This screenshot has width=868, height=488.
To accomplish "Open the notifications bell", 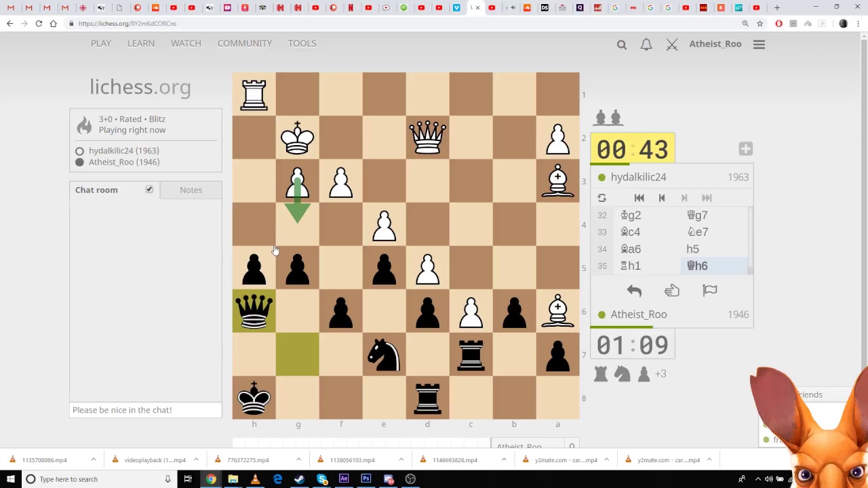I will (646, 44).
